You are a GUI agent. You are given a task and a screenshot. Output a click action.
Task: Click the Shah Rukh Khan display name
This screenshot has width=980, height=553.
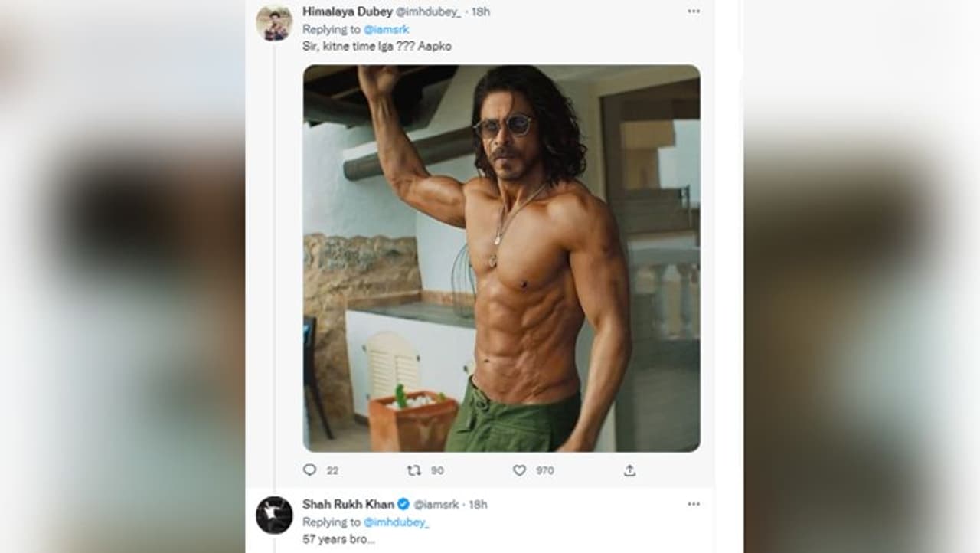tap(348, 504)
